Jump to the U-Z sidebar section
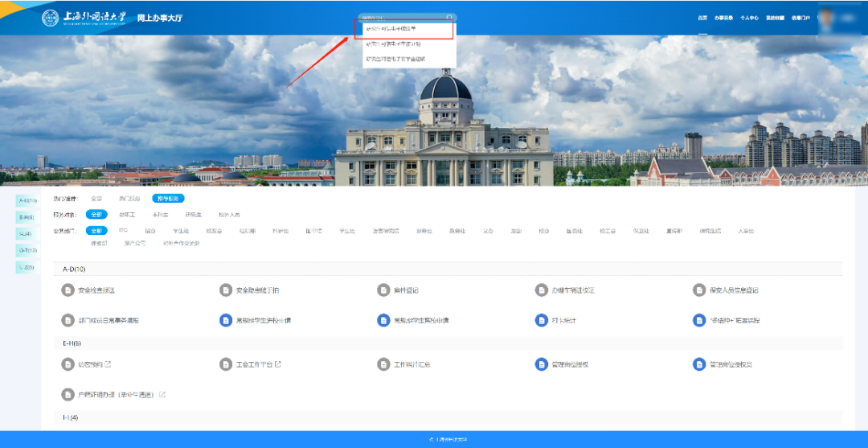Viewport: 868px width, 448px height. tap(27, 267)
